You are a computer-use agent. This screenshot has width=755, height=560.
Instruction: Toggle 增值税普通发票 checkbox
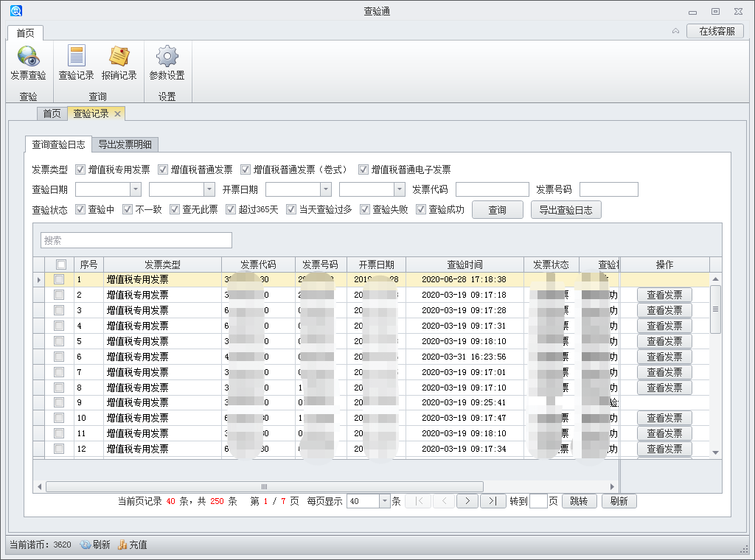click(163, 169)
